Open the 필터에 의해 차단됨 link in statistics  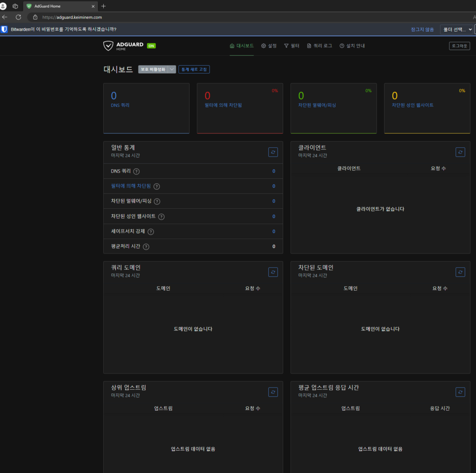coord(131,186)
